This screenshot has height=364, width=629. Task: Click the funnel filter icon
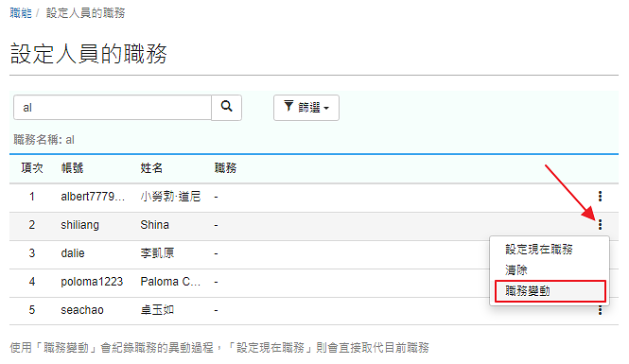coord(288,107)
